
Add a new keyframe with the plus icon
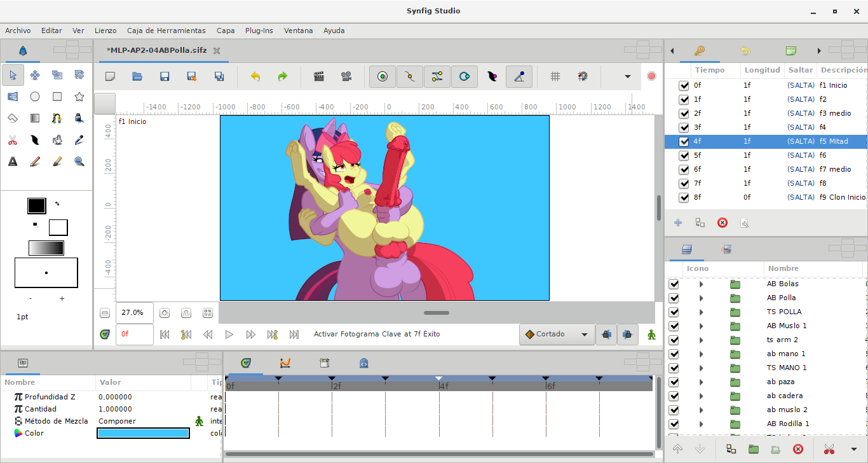(x=678, y=223)
